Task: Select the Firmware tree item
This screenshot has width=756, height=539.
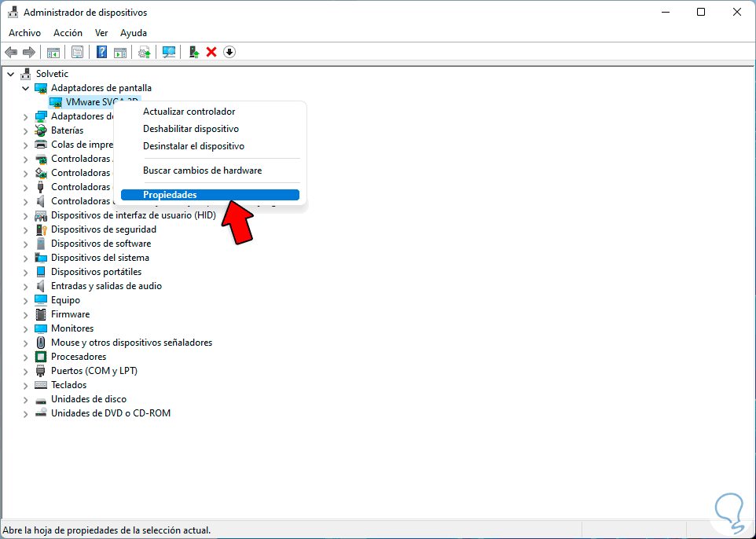Action: point(71,314)
